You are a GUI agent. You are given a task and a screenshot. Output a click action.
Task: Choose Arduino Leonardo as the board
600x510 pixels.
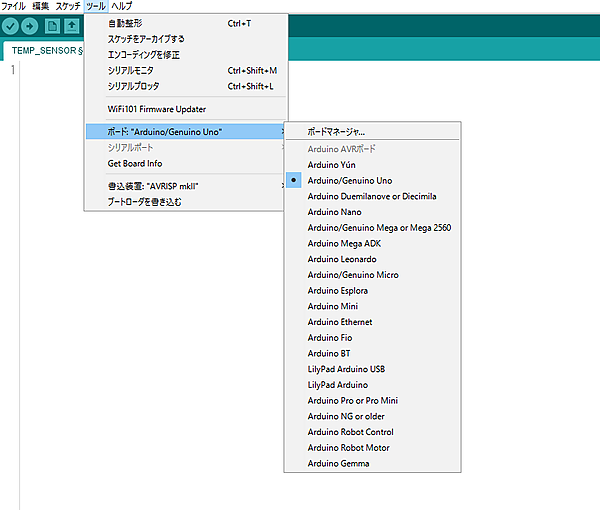click(342, 259)
